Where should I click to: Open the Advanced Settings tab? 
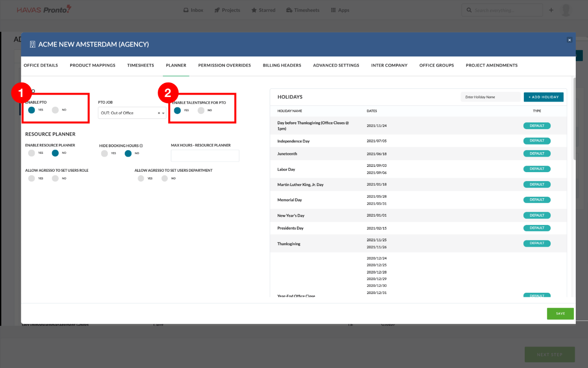(336, 65)
